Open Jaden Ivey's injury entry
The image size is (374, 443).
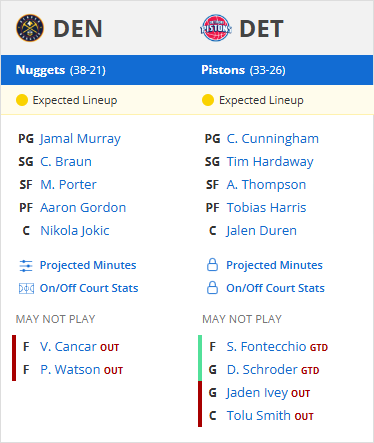[x=257, y=393]
